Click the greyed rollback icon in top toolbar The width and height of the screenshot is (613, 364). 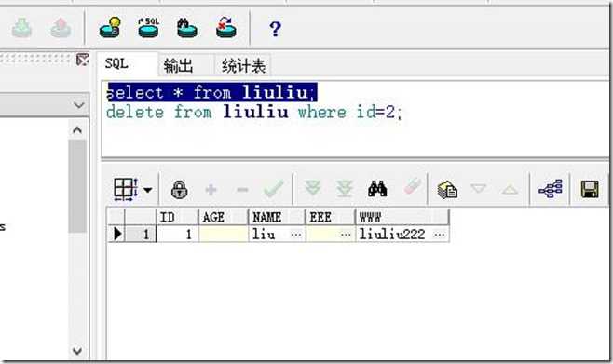click(61, 28)
